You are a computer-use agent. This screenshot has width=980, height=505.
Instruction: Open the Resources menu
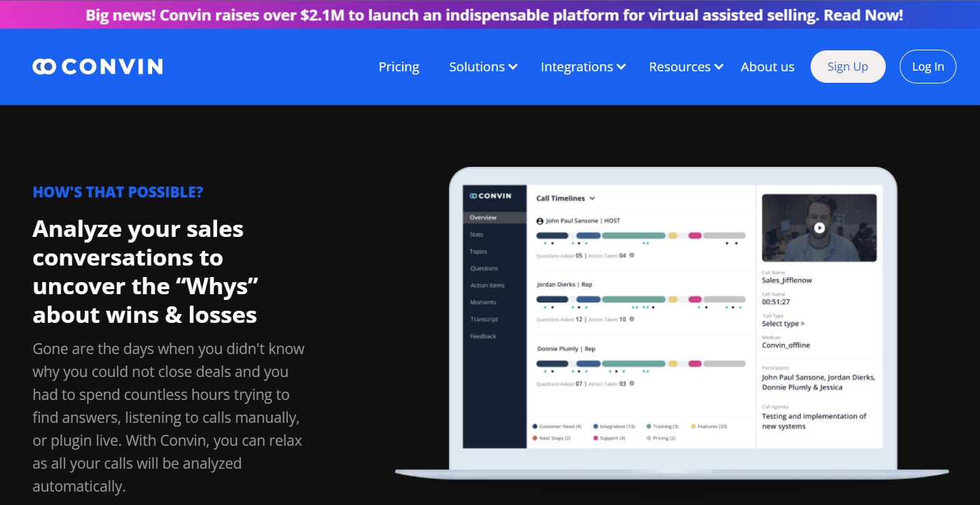(686, 66)
